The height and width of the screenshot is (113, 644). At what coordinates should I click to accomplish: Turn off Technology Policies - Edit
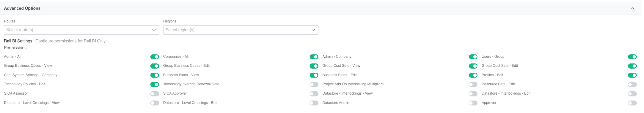coord(154,84)
